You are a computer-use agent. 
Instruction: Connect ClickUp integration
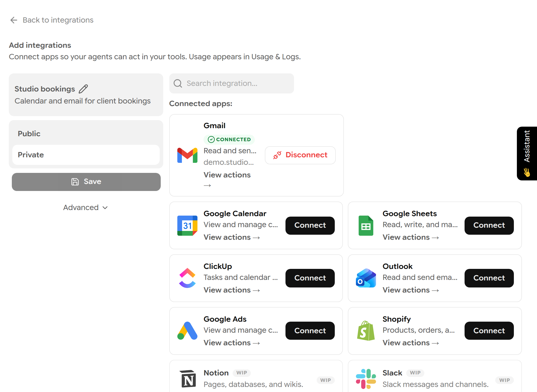point(310,278)
